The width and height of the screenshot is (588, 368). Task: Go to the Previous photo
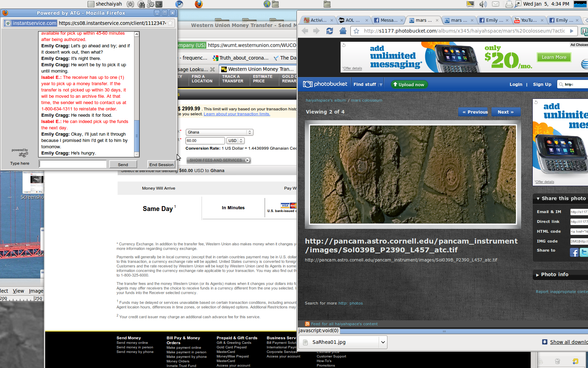(x=473, y=112)
